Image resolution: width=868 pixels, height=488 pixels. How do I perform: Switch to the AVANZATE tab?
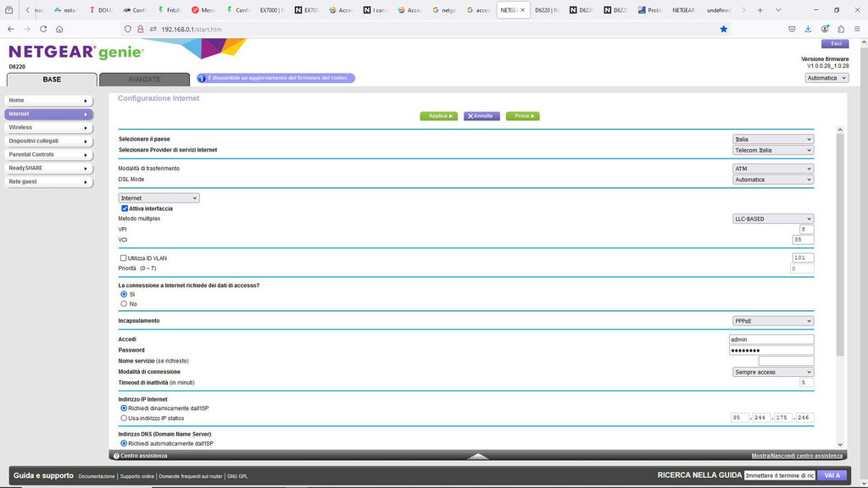pyautogui.click(x=144, y=80)
